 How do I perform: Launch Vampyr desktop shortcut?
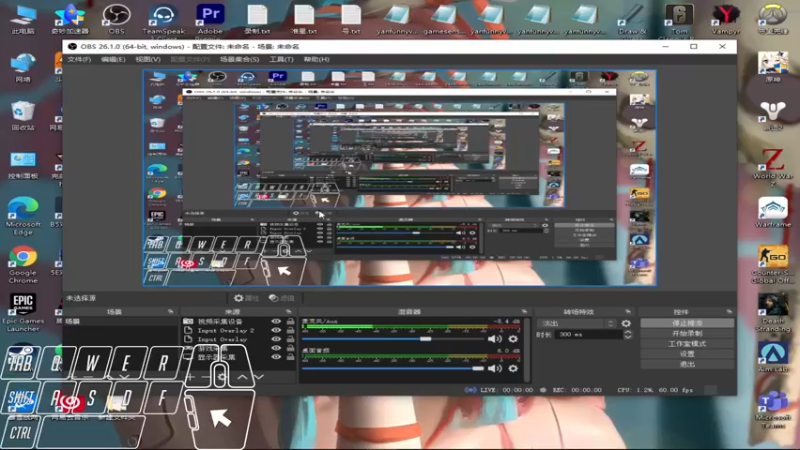click(726, 19)
